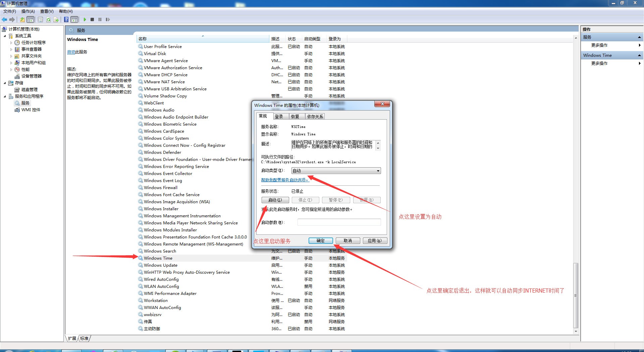This screenshot has width=644, height=352.
Task: Switch to the 依存关系 tab
Action: click(x=315, y=117)
